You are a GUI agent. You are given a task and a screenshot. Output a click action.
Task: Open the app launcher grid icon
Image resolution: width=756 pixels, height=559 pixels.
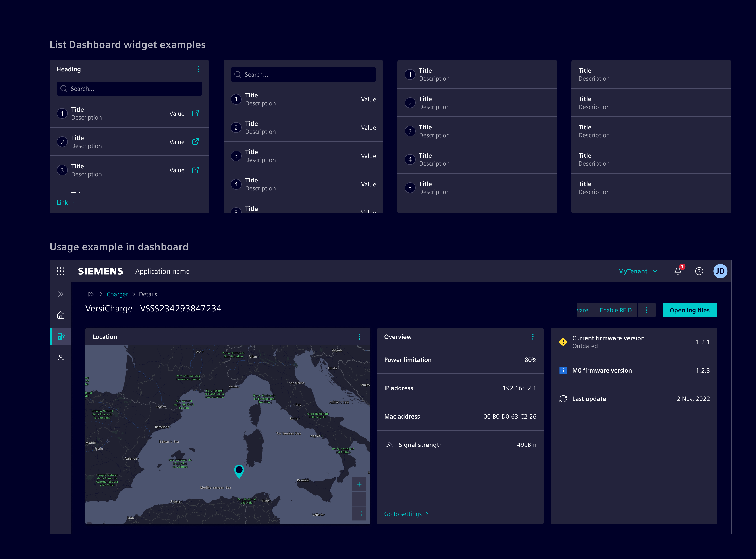click(60, 271)
